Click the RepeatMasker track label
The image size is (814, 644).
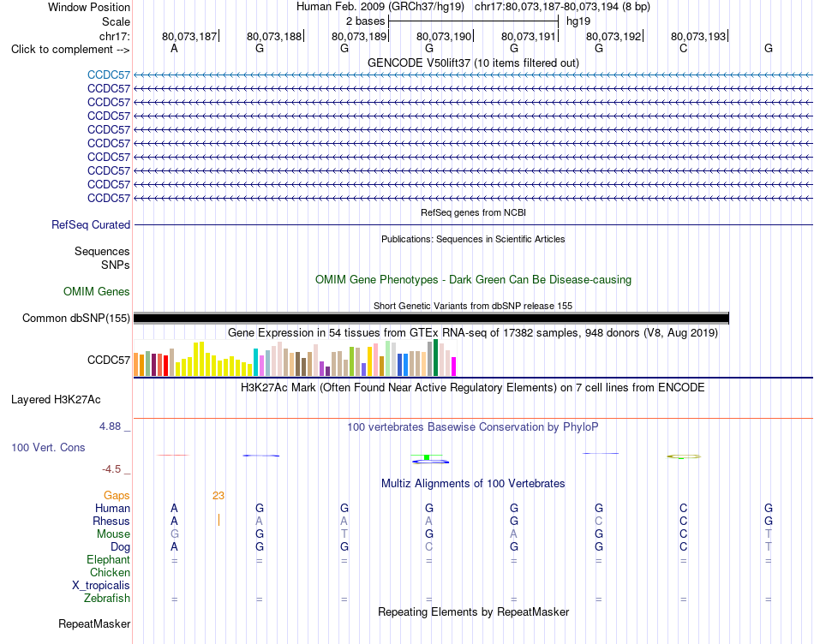[94, 623]
